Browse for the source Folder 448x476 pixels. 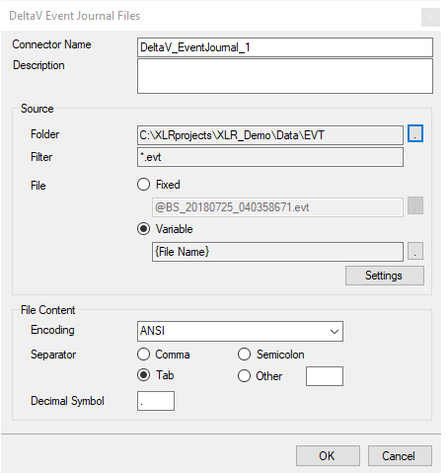tap(415, 133)
